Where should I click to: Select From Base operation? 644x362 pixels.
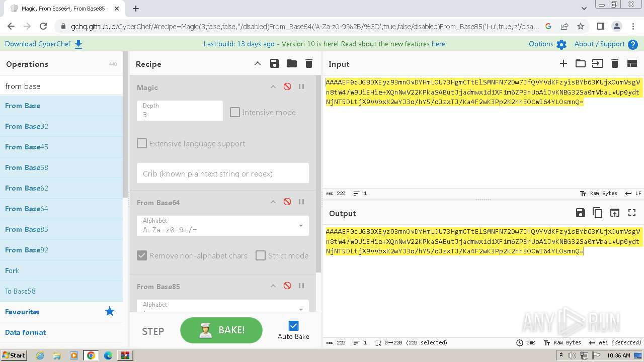61,106
